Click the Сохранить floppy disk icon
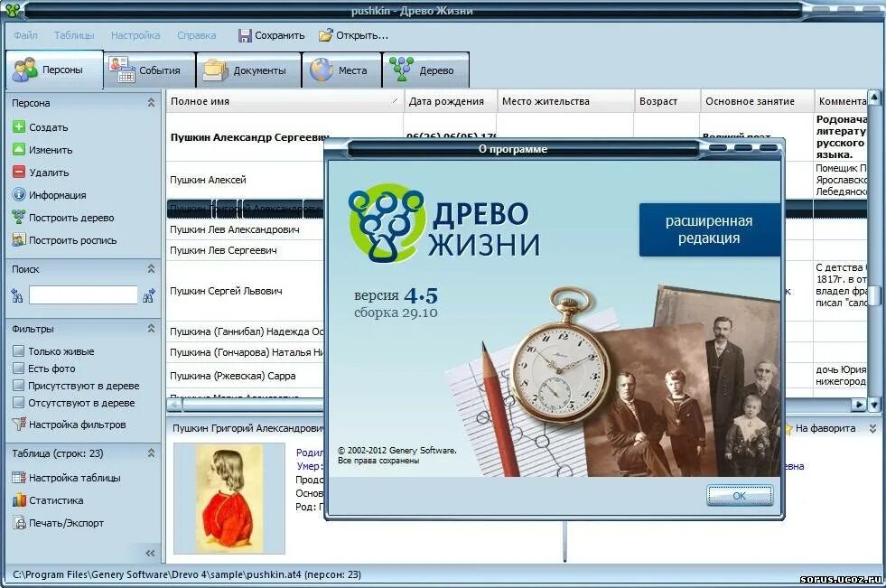The image size is (886, 588). 245,35
